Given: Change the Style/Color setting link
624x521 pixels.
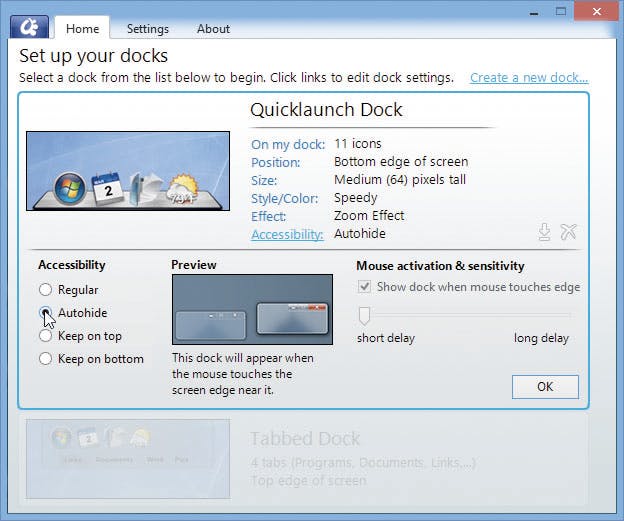Looking at the screenshot, I should pyautogui.click(x=285, y=199).
